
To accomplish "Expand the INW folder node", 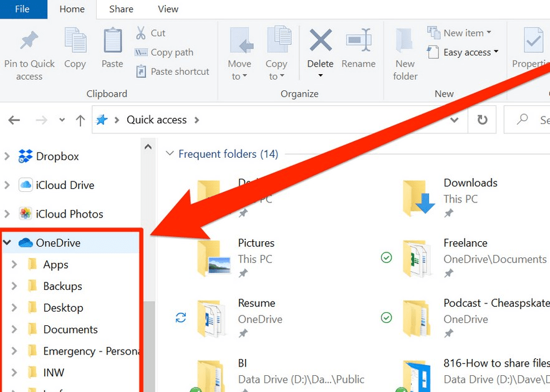I will click(14, 372).
